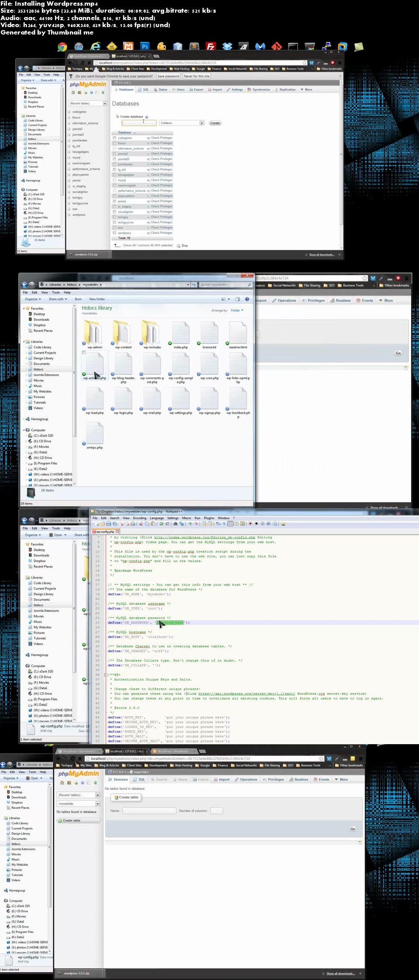Open Internet Explorer from the dock
Screen dimensions: 419x980
click(x=96, y=46)
